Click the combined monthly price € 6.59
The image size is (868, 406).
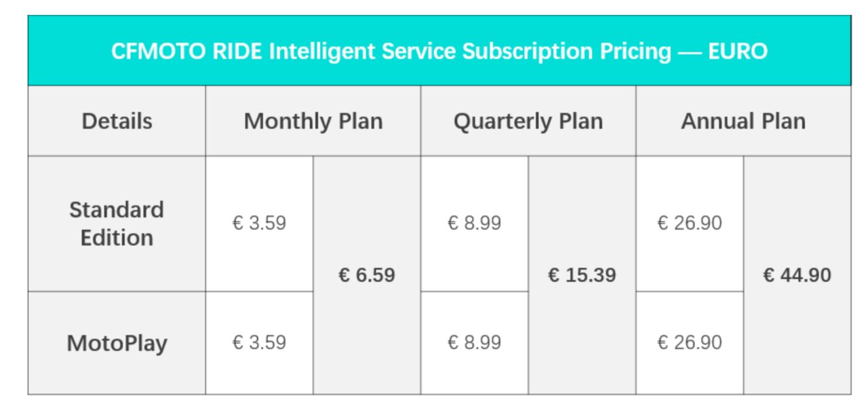point(366,275)
